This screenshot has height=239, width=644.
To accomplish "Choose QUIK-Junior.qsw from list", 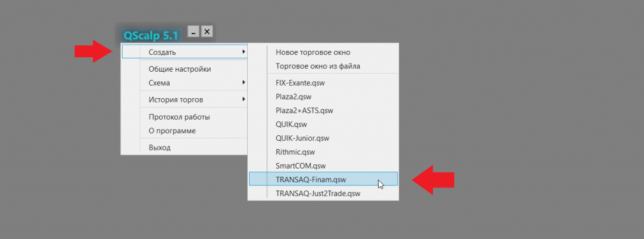I will click(x=303, y=138).
